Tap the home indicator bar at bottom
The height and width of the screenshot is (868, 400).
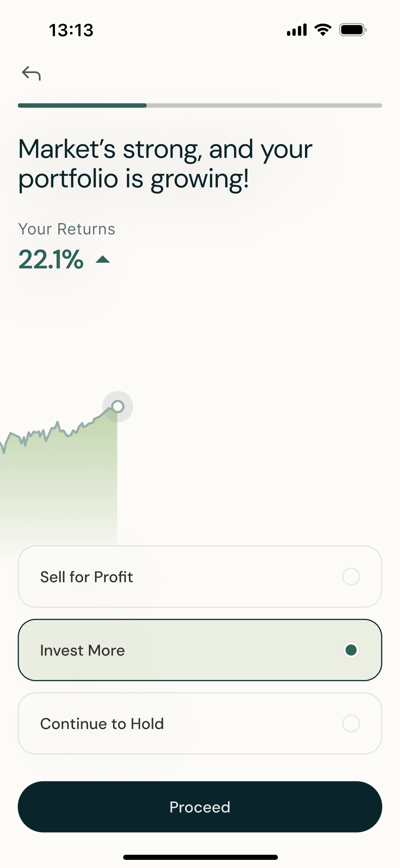pyautogui.click(x=200, y=857)
